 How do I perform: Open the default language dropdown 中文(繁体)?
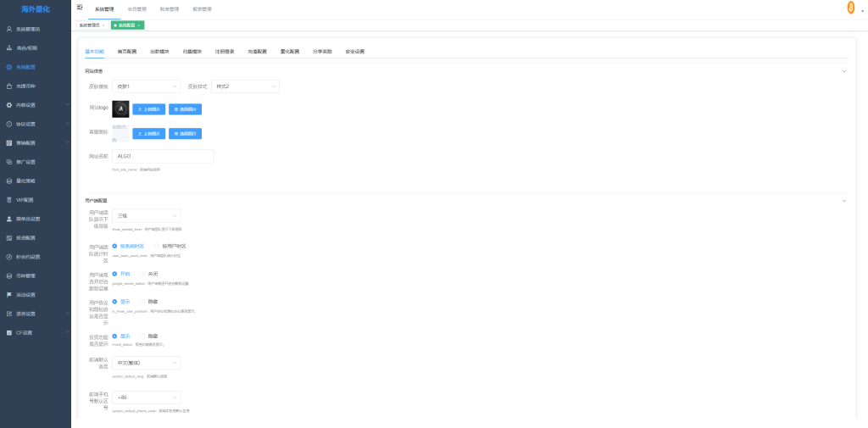pos(146,363)
